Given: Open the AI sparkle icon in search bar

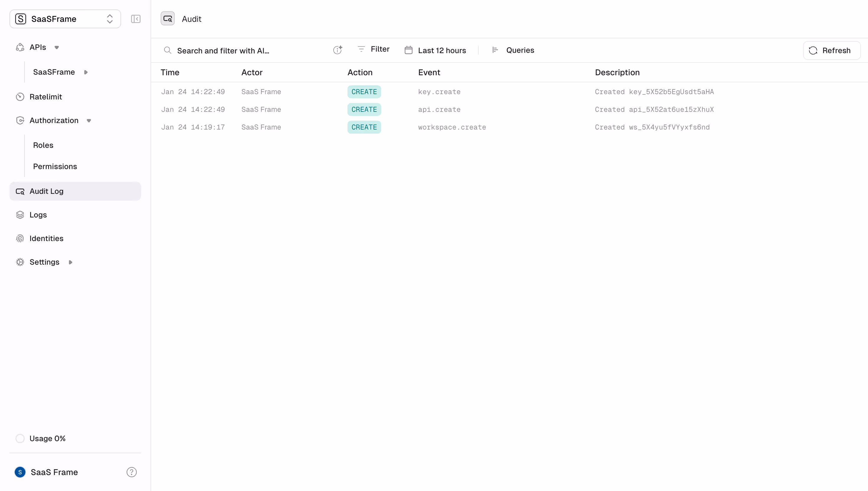Looking at the screenshot, I should [338, 50].
